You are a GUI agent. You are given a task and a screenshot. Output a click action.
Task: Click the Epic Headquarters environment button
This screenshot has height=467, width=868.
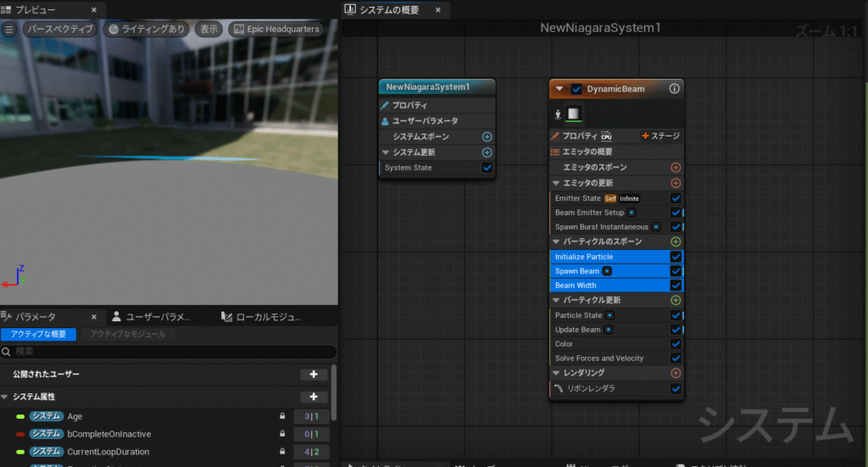click(276, 30)
